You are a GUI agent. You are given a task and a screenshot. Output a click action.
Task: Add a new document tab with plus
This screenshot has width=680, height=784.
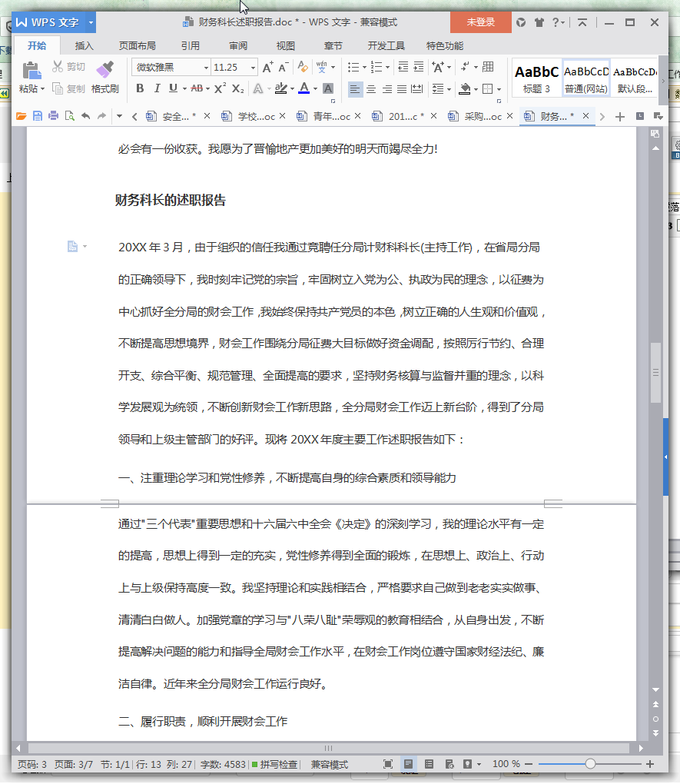(x=620, y=117)
